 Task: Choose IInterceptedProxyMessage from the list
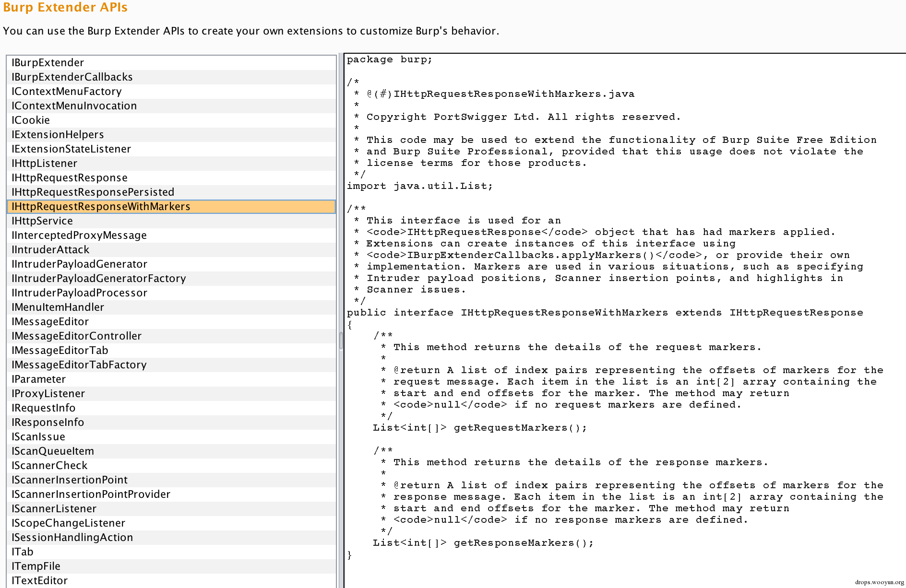(171, 235)
